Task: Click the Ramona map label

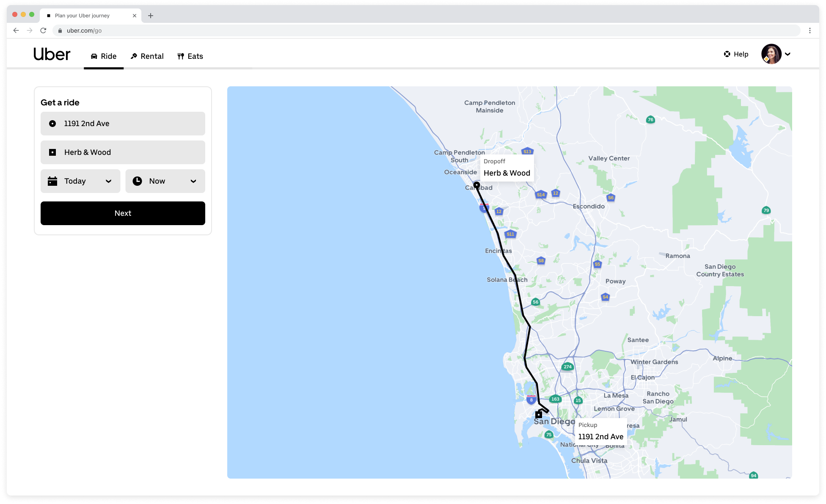Action: 677,256
